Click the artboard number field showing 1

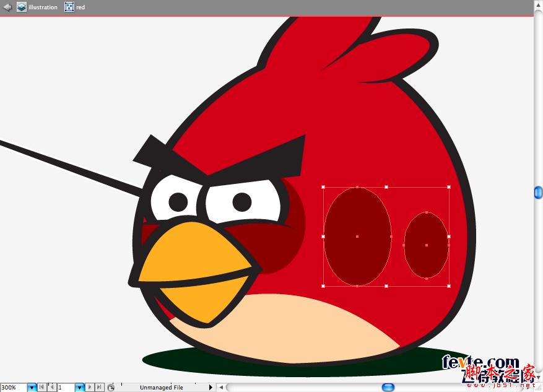pos(66,387)
